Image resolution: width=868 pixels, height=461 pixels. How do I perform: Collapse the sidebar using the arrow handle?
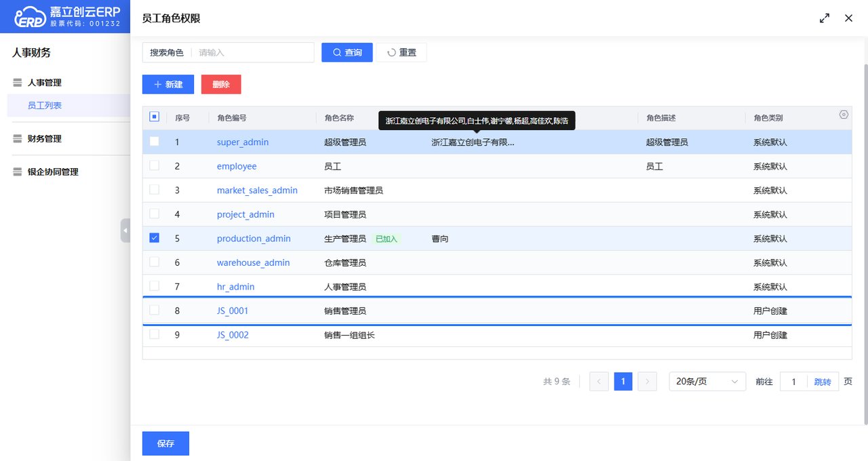click(x=125, y=230)
